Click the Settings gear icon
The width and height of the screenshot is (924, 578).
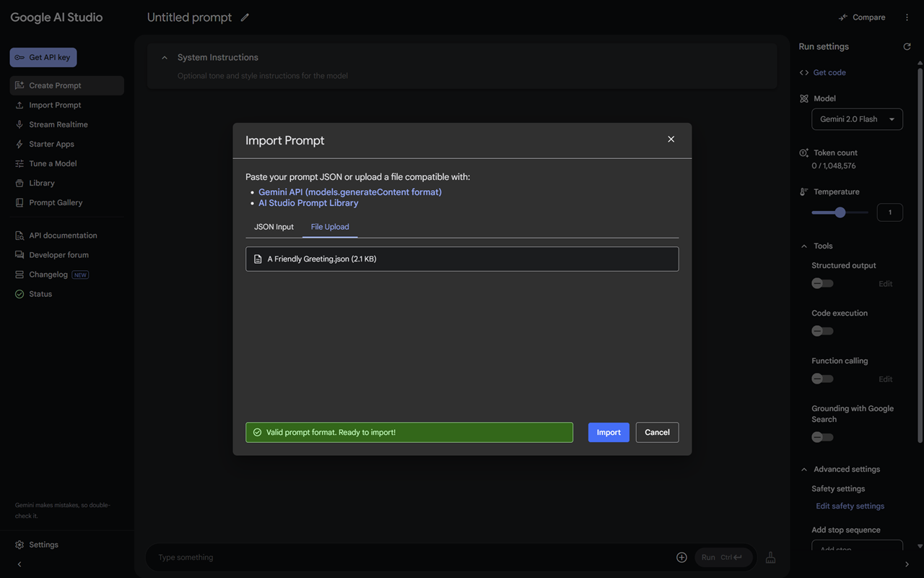[19, 545]
